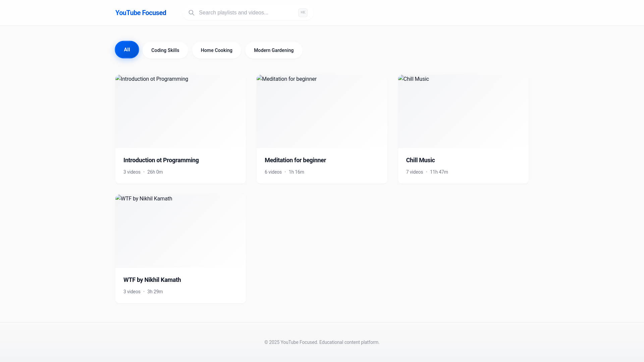Switch to Home Cooking category
The width and height of the screenshot is (644, 362).
pos(216,50)
